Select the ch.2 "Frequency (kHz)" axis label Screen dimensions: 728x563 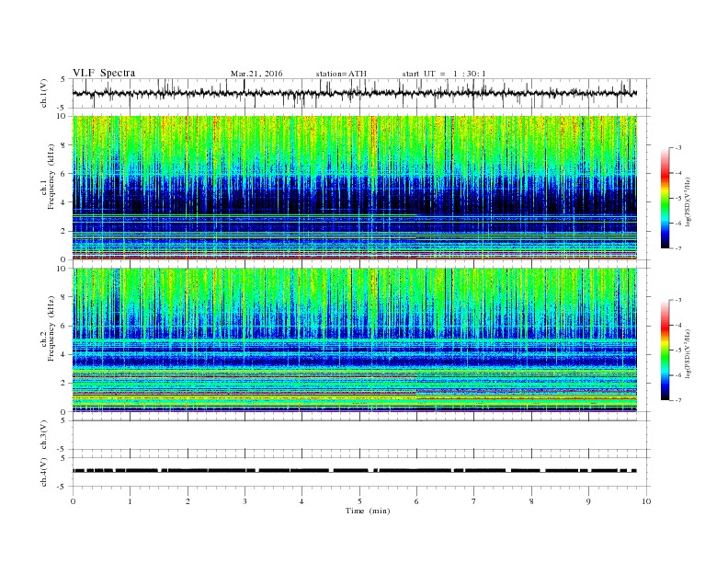tap(51, 327)
